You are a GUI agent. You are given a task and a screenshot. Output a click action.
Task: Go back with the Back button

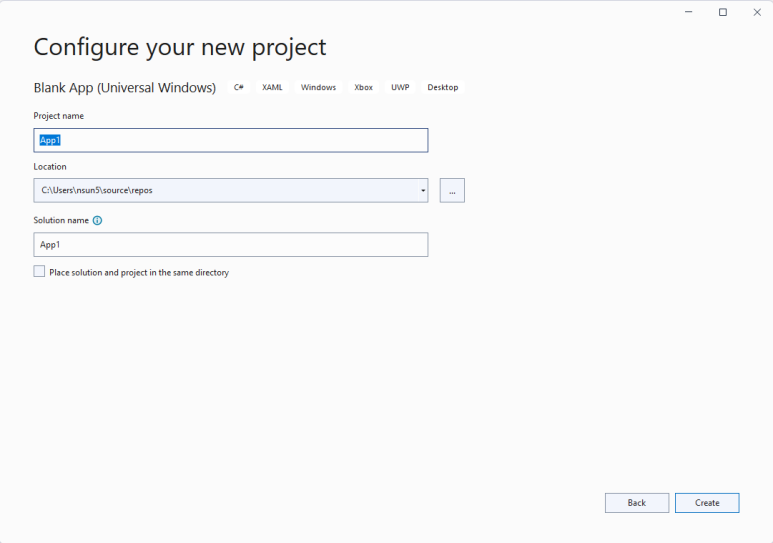637,503
